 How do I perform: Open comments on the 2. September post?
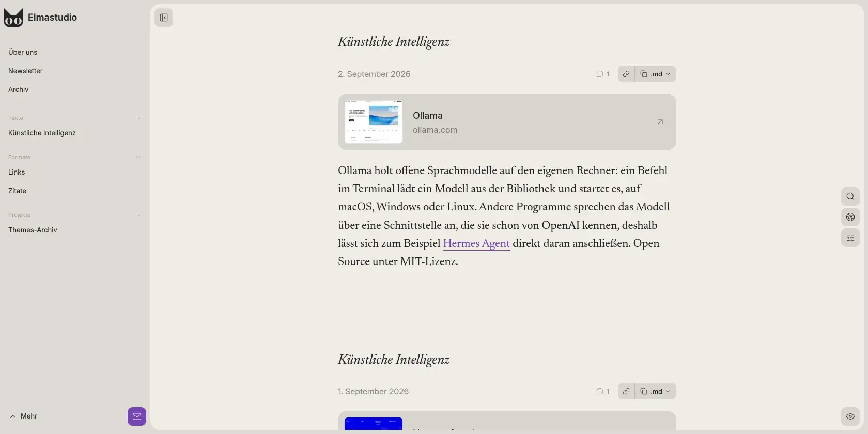pyautogui.click(x=603, y=74)
